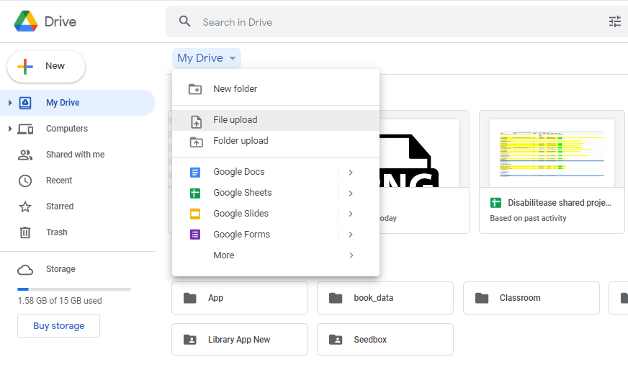This screenshot has height=366, width=628.
Task: Click the Storage cloud icon
Action: (x=25, y=270)
